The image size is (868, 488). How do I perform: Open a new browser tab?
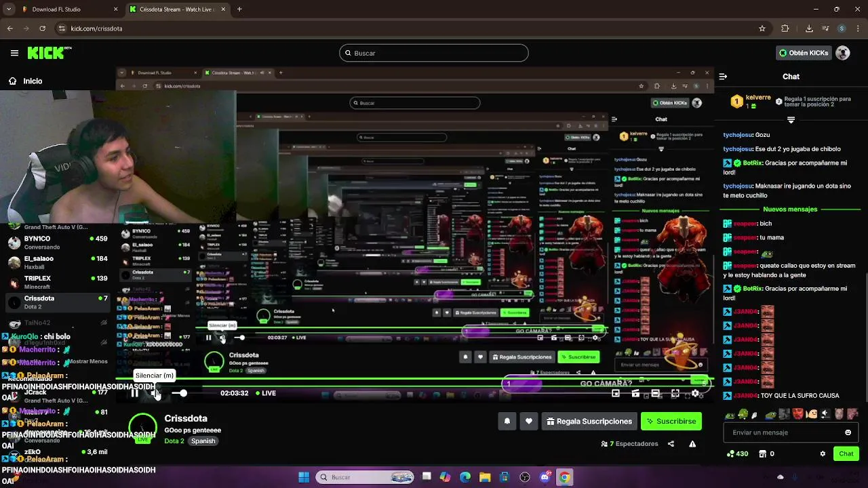[239, 9]
